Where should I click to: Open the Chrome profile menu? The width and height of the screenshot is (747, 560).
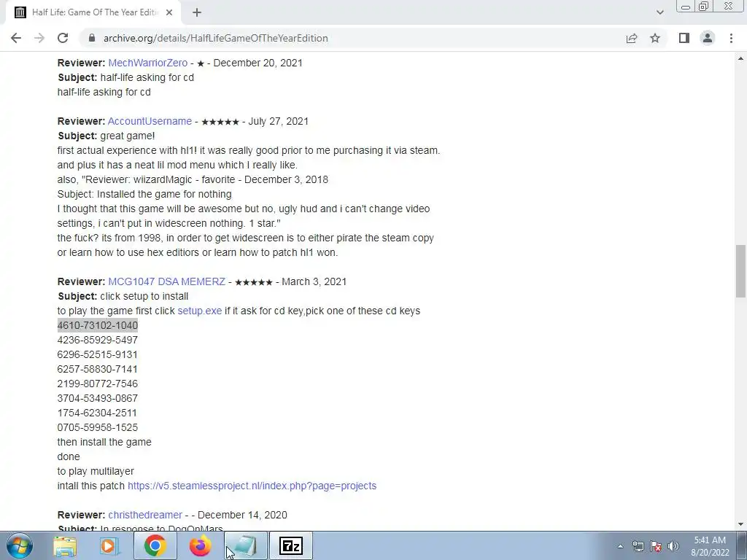click(708, 38)
